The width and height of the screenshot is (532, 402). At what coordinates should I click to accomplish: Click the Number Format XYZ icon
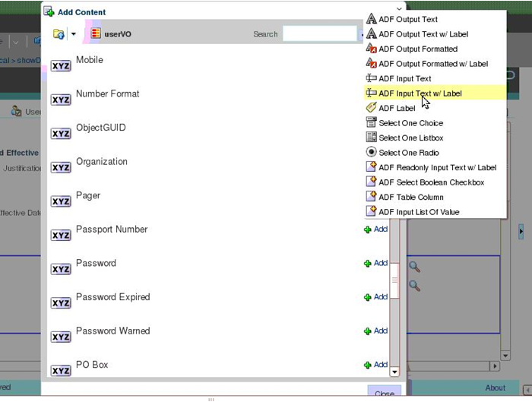tap(61, 100)
